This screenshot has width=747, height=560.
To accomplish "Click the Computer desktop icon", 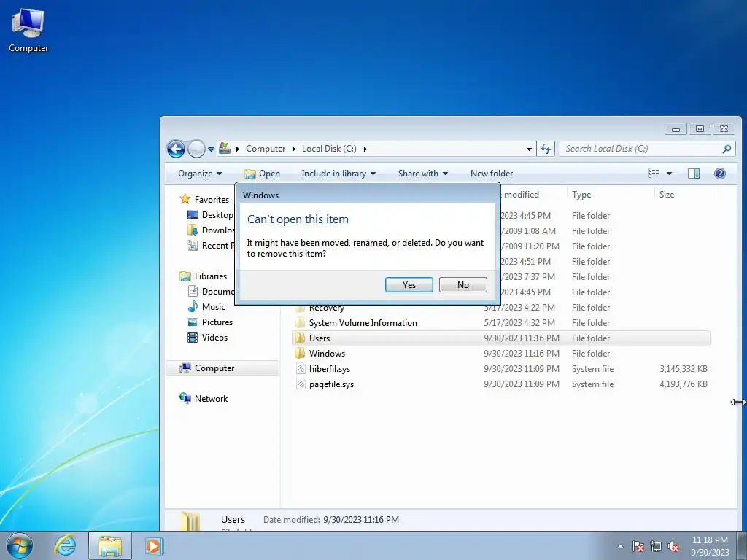I will (x=28, y=31).
